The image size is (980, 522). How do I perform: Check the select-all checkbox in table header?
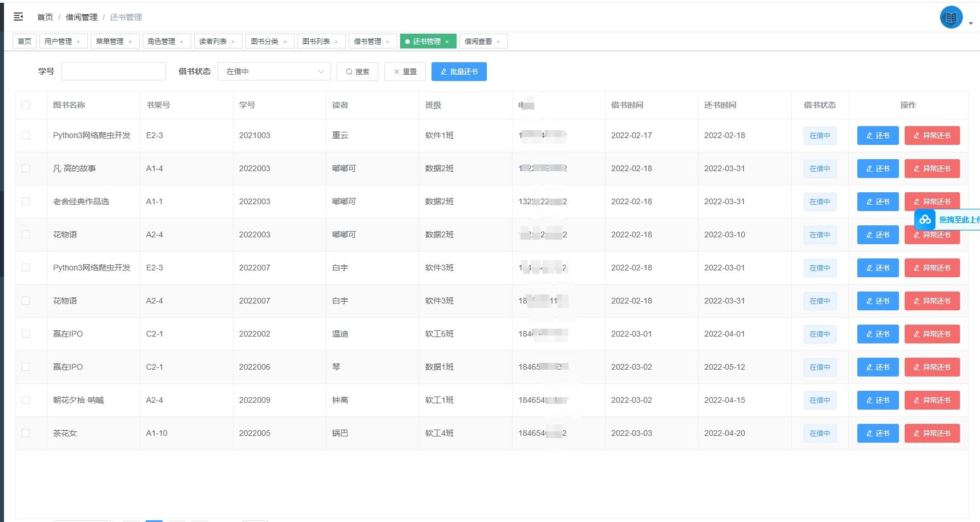pyautogui.click(x=25, y=105)
